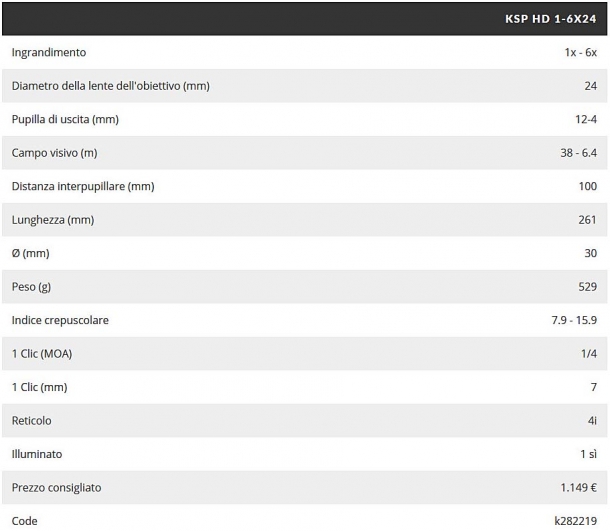Viewport: 610px width, 531px height.
Task: Select the product code k282219
Action: 576,521
